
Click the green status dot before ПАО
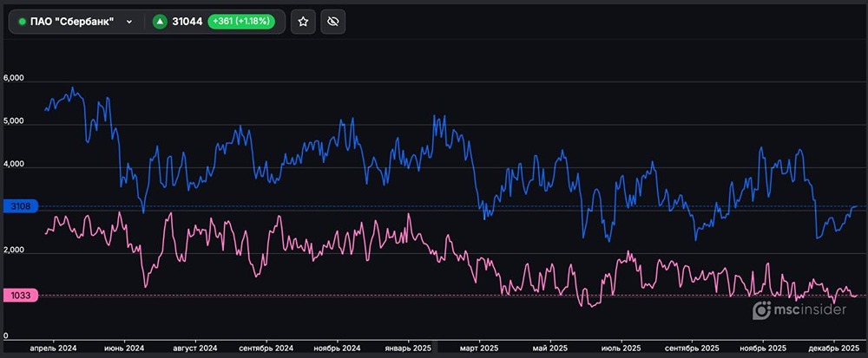point(22,22)
